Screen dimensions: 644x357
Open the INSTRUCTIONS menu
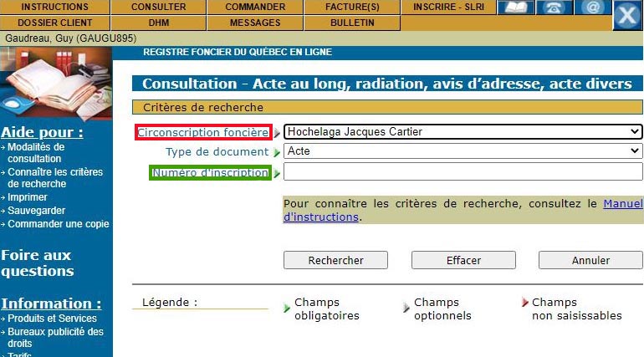point(54,7)
